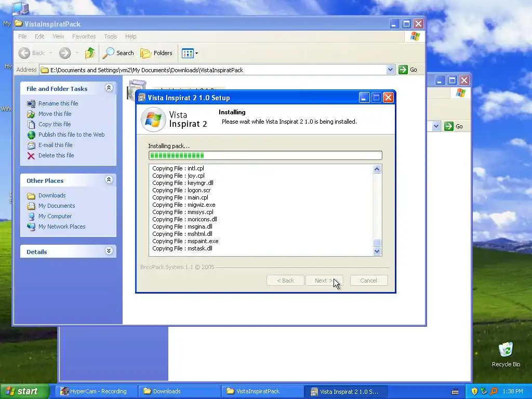The width and height of the screenshot is (532, 399).
Task: Click scroll-up arrow in install log
Action: click(377, 169)
